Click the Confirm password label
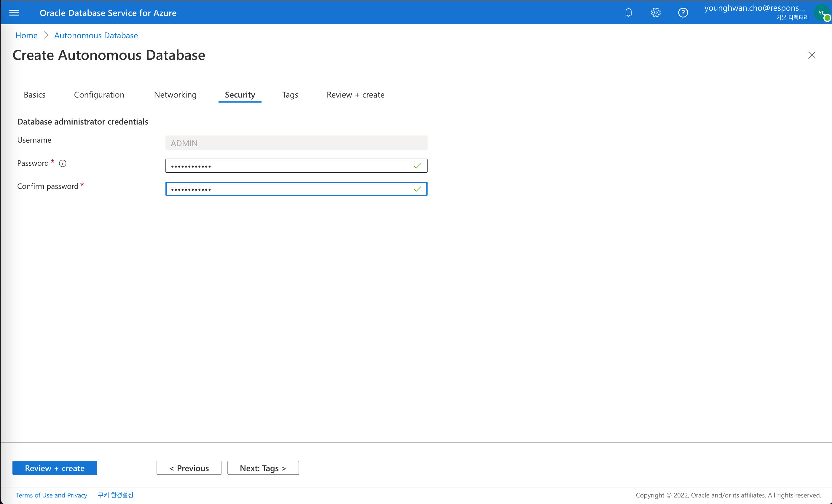 pyautogui.click(x=48, y=186)
